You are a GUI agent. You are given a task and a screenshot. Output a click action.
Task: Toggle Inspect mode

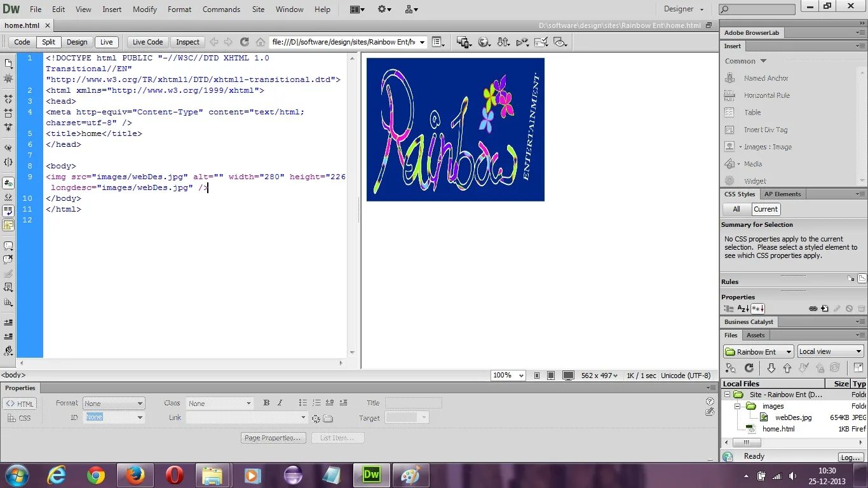pyautogui.click(x=187, y=42)
